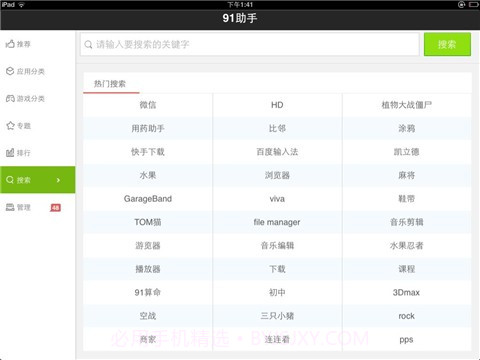Tap TOM猫 in hot searches
The width and height of the screenshot is (480, 360).
(x=148, y=222)
